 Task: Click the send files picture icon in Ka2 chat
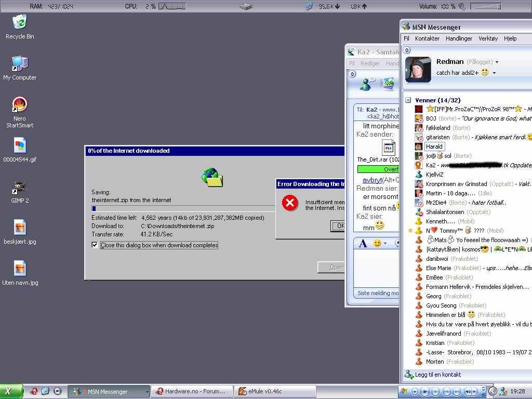[x=389, y=84]
